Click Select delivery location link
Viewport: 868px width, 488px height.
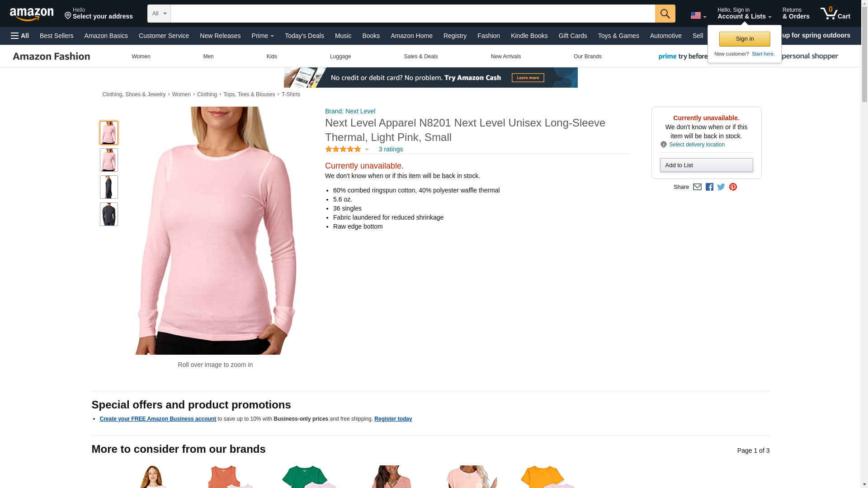(x=697, y=145)
